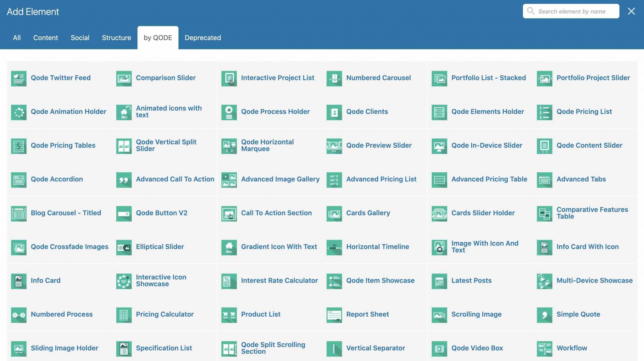Click the Elliptical Slider icon

click(124, 247)
